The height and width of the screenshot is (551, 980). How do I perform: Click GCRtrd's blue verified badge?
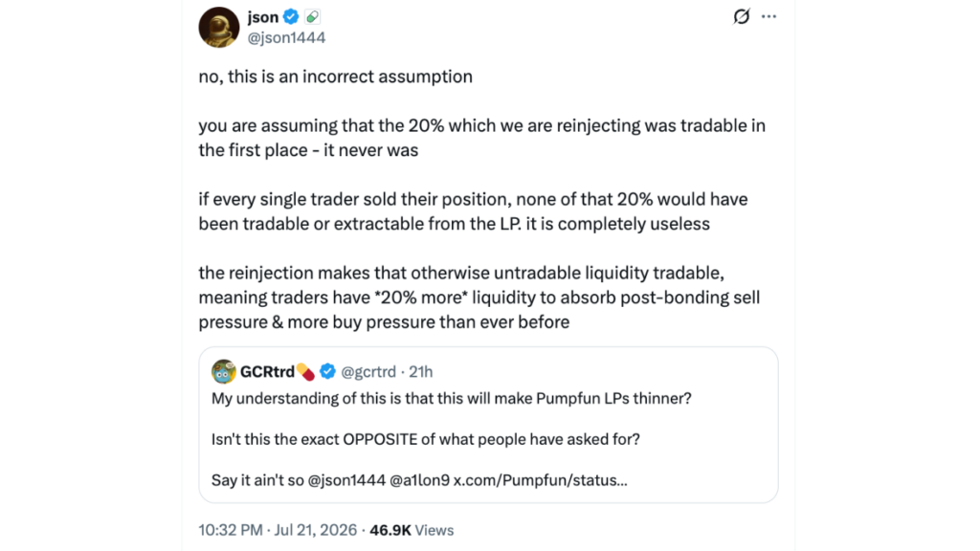[x=327, y=372]
